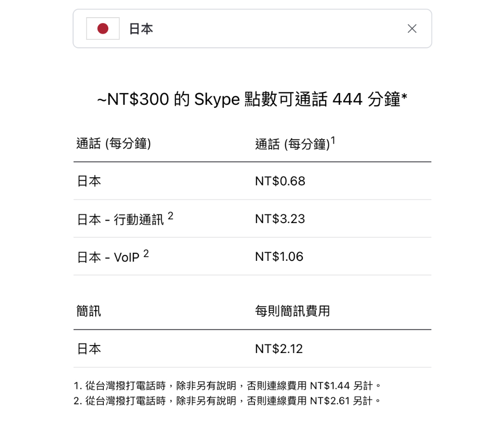Image resolution: width=504 pixels, height=421 pixels.
Task: Click the 日本 row in call rates table
Action: tap(253, 181)
